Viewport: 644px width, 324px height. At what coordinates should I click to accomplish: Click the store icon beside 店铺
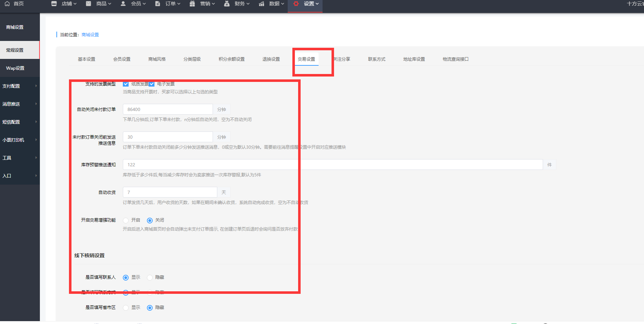[54, 4]
